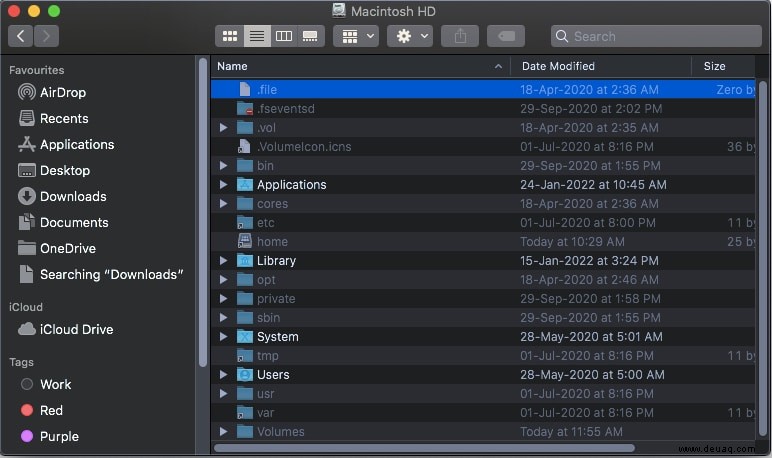
Task: Switch to gallery view
Action: [310, 36]
